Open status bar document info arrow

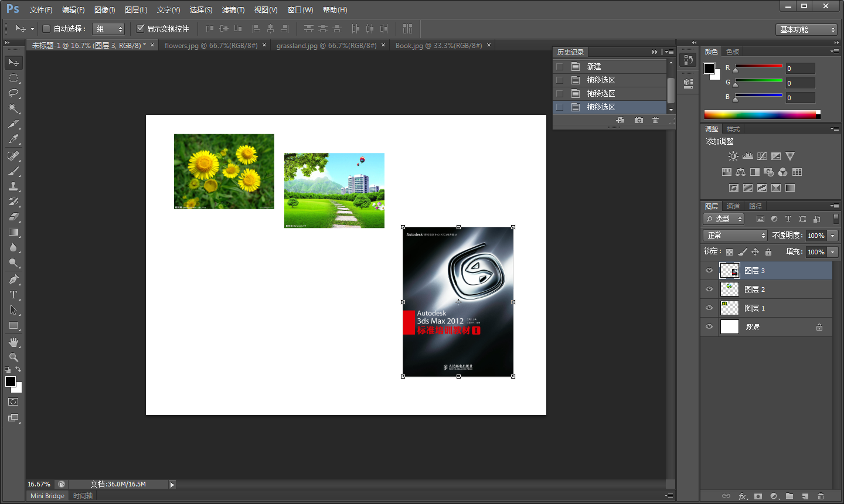pos(172,485)
